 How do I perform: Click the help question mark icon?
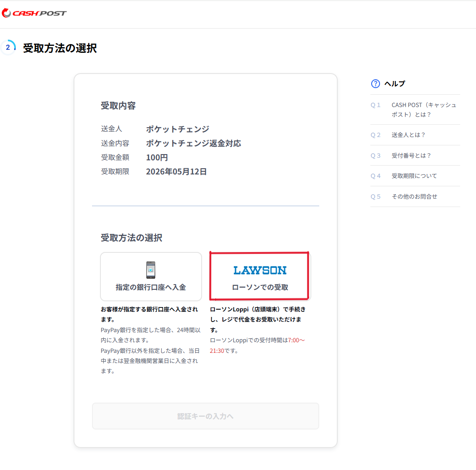375,84
